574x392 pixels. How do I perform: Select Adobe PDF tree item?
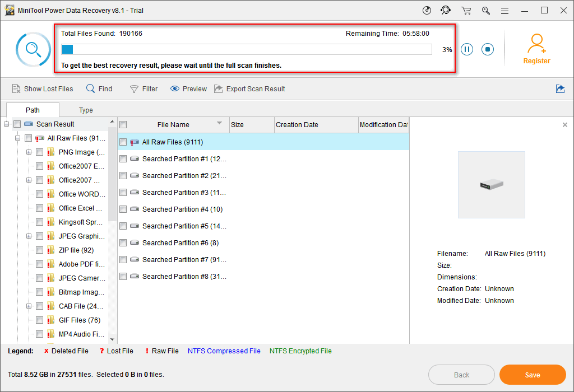click(x=81, y=264)
